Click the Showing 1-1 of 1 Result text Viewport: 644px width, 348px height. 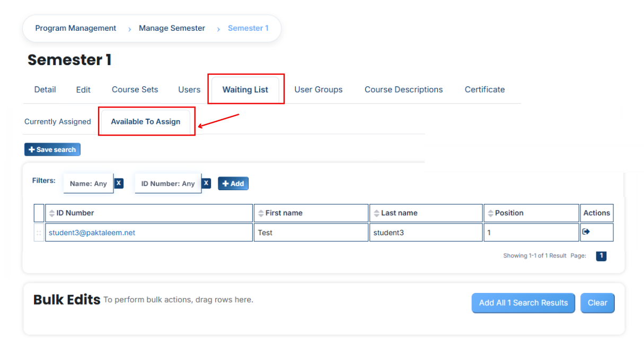pyautogui.click(x=535, y=256)
